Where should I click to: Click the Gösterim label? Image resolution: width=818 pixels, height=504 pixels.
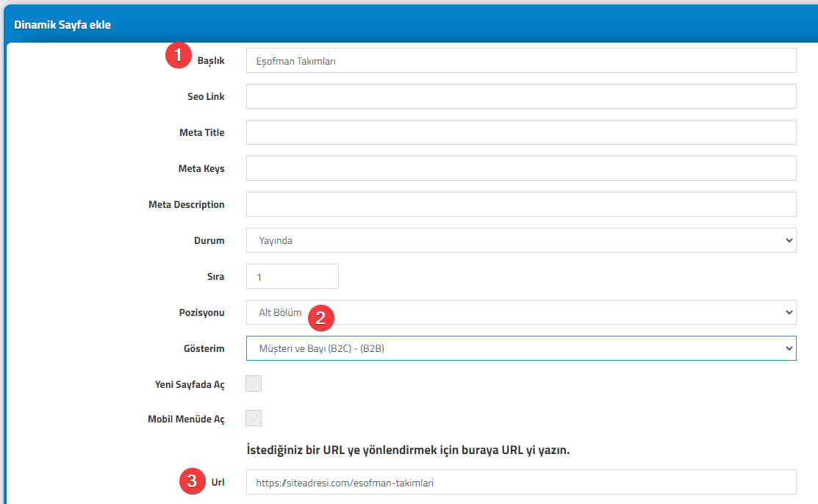(x=204, y=348)
